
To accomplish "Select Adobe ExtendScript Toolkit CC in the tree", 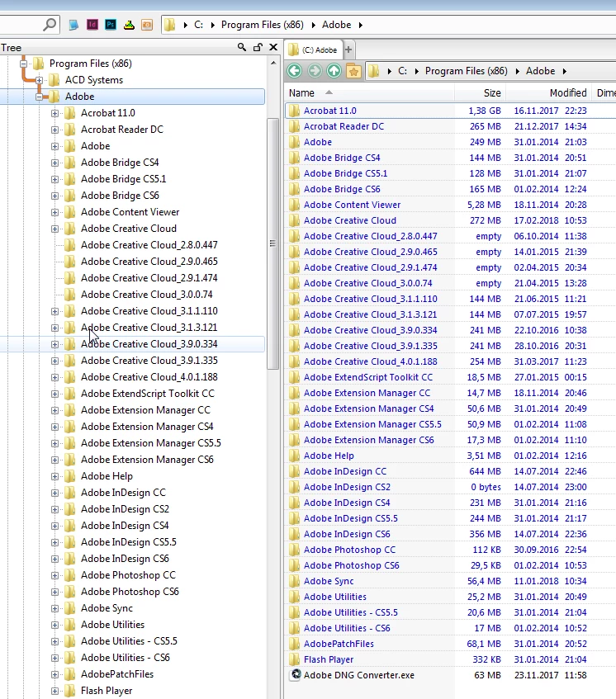I will (x=148, y=394).
